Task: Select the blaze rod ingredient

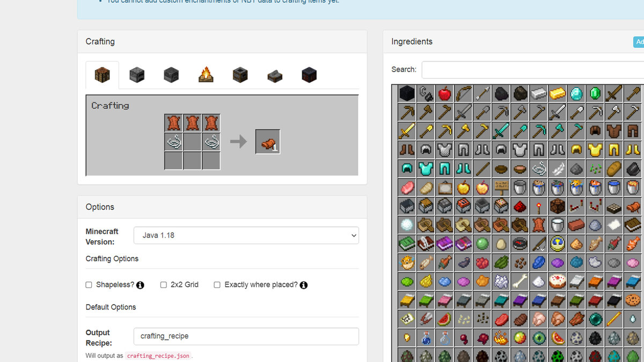Action: (x=614, y=318)
